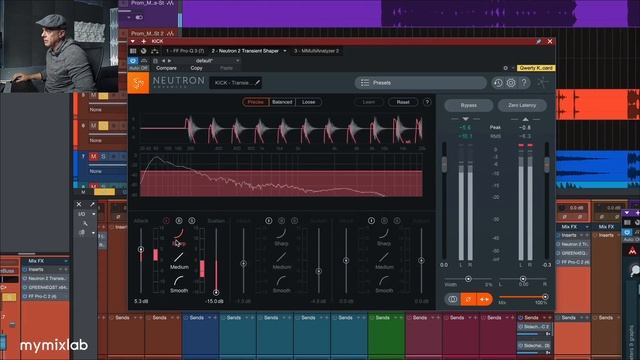Go to next preset arrow
This screenshot has height=360, width=640.
[170, 61]
